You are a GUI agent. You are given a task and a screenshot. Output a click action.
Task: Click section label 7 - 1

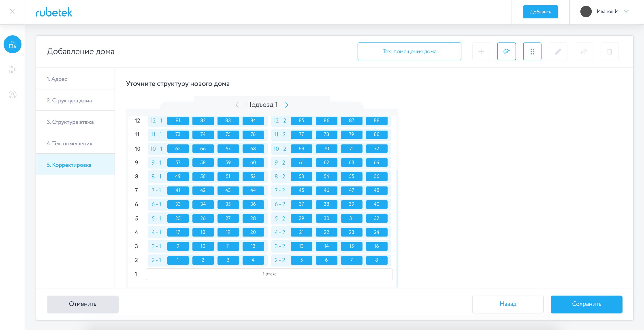pyautogui.click(x=156, y=190)
